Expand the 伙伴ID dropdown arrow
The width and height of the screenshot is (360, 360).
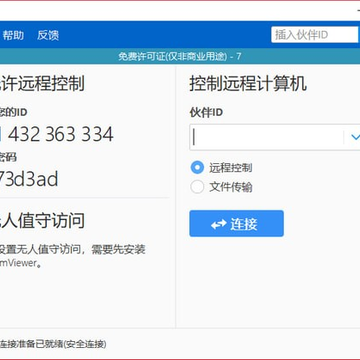click(355, 137)
